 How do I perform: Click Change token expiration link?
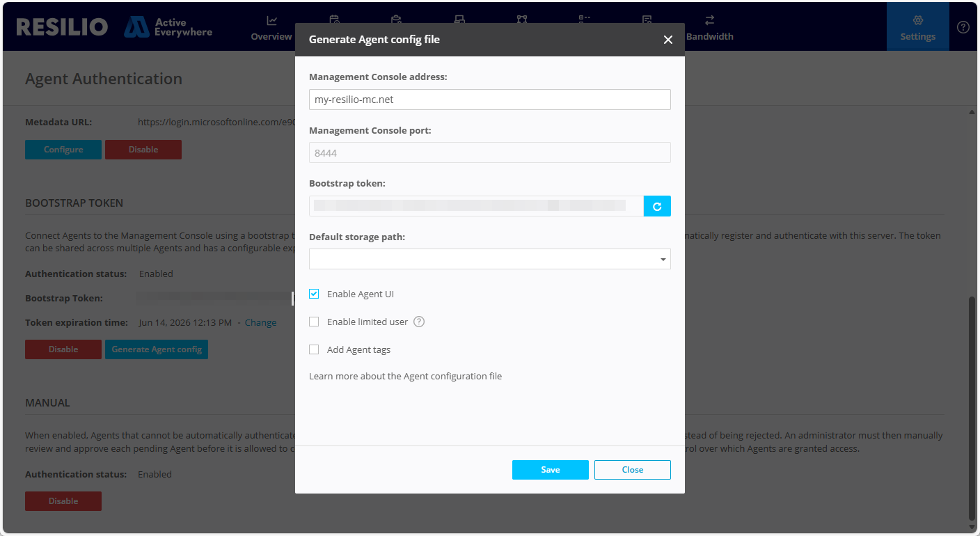pyautogui.click(x=260, y=323)
